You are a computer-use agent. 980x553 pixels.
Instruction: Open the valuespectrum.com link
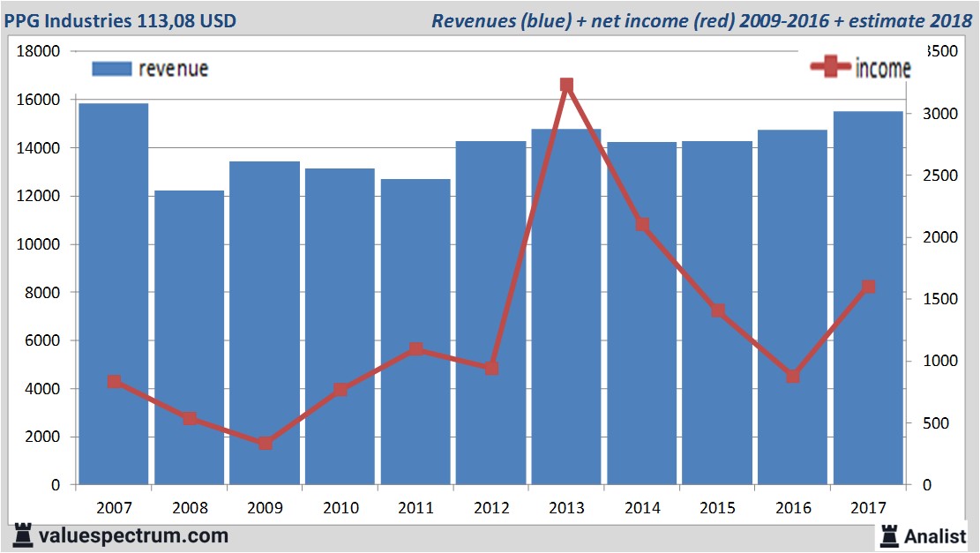click(133, 535)
